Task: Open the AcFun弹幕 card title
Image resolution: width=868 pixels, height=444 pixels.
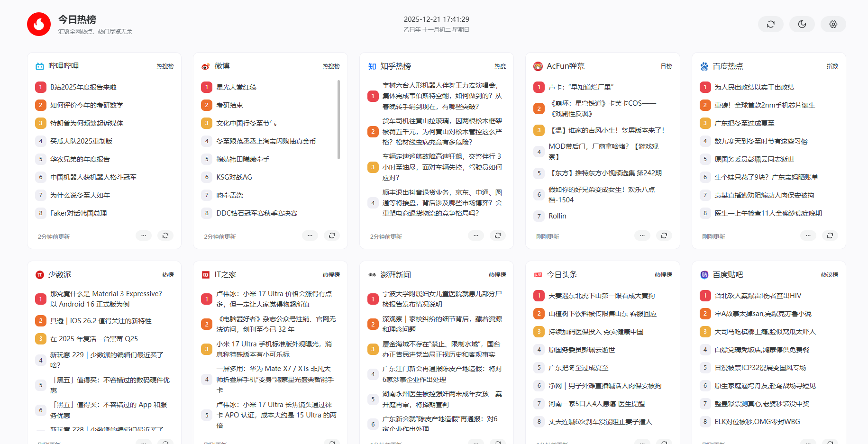Action: point(566,66)
